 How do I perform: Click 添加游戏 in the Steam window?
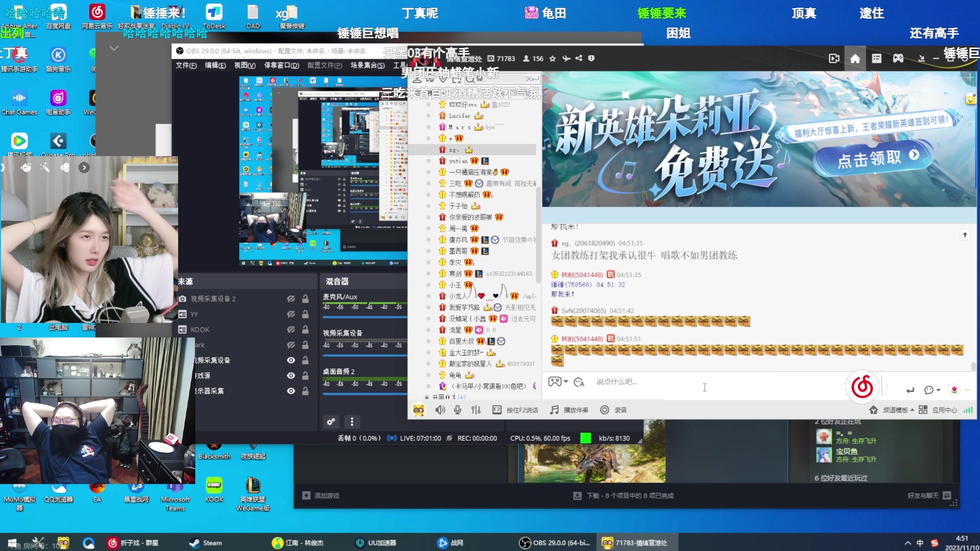point(321,495)
